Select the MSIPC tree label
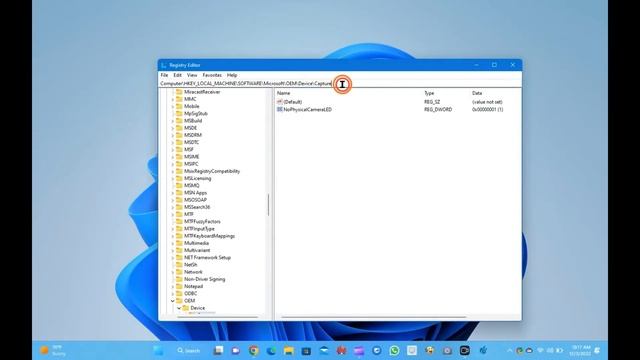This screenshot has height=360, width=640. pos(191,164)
